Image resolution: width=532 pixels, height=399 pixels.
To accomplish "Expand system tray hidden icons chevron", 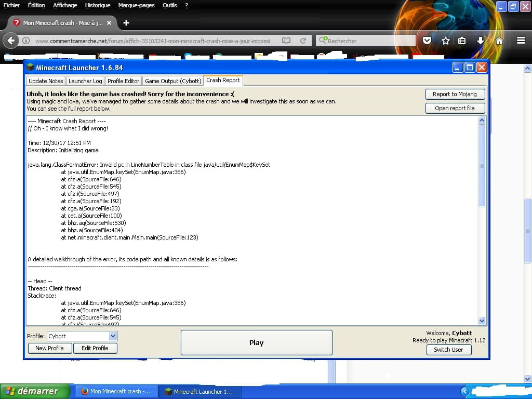I will 465,392.
